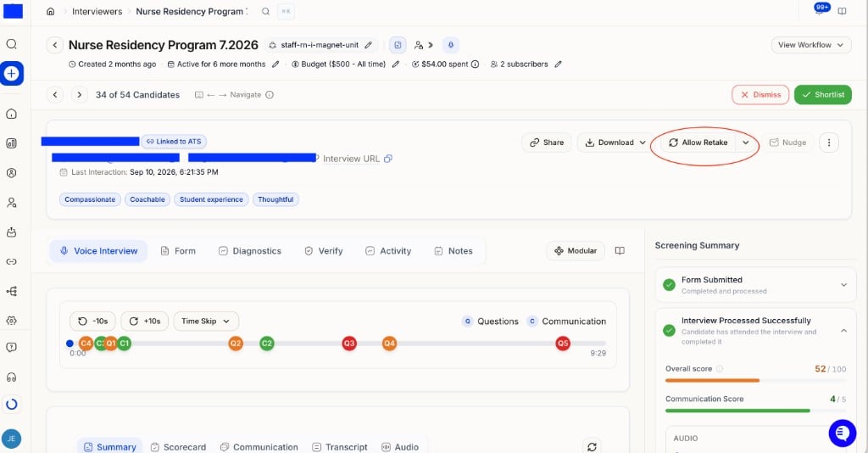Viewport: 868px width, 453px height.
Task: Open notifications with the 99+ badge
Action: 821,9
